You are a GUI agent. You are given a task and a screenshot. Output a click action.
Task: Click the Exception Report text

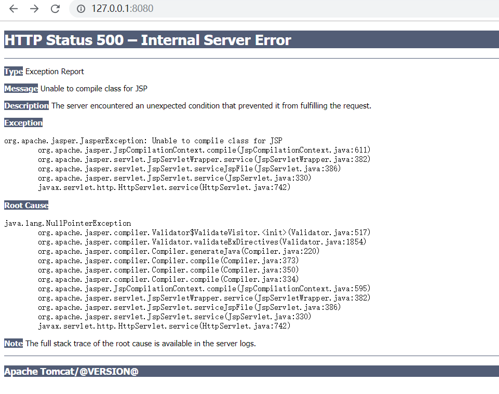click(55, 71)
